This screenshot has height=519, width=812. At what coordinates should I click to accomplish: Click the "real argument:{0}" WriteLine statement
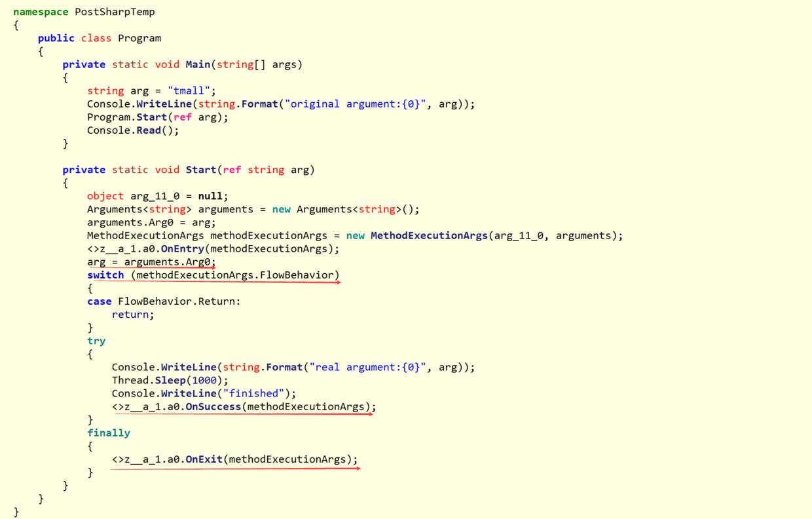coord(293,367)
